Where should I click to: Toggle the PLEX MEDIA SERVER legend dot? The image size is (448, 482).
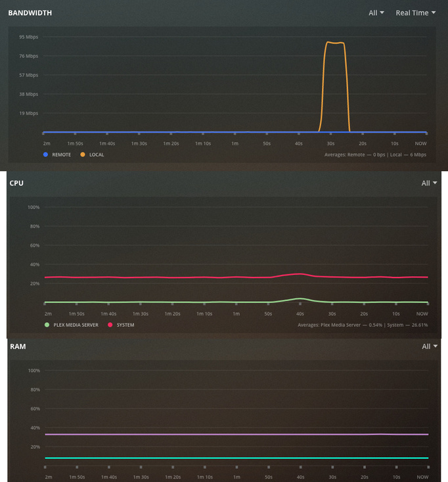(47, 325)
